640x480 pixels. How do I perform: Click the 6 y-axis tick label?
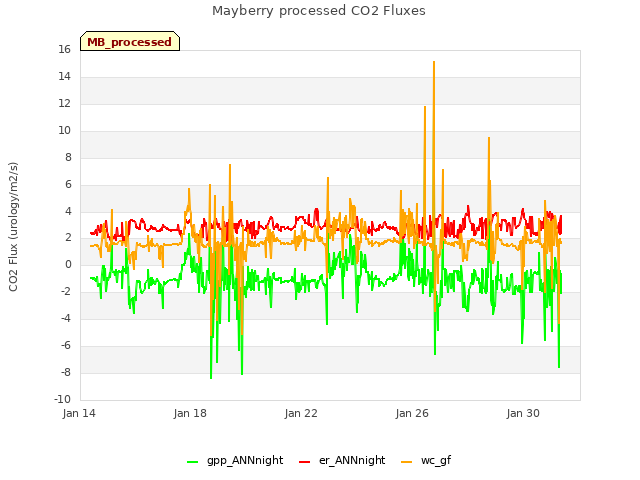tap(68, 184)
